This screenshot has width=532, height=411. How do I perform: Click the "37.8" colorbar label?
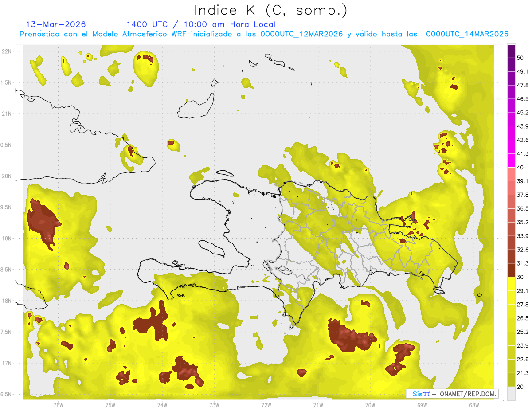(x=523, y=195)
